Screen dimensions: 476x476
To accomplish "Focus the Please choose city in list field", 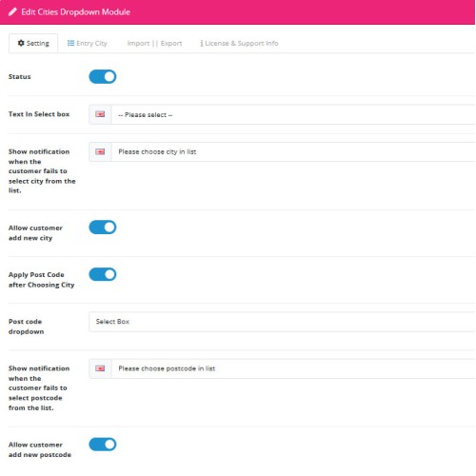I will point(293,151).
